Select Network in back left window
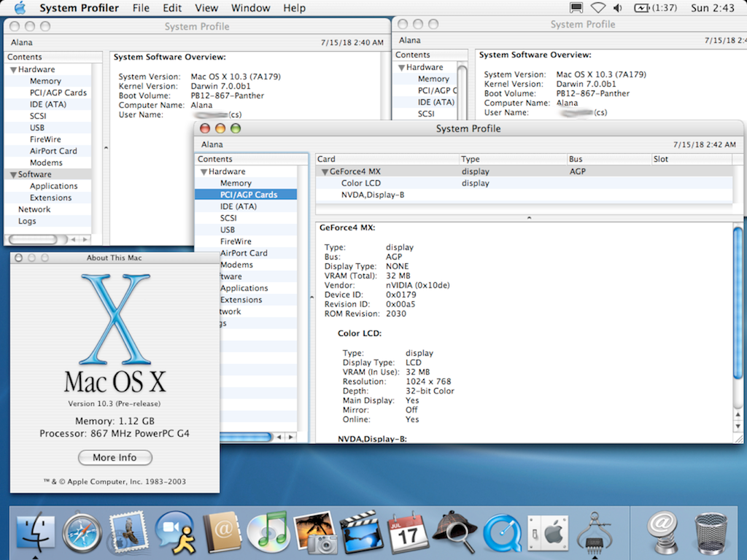 [x=47, y=209]
